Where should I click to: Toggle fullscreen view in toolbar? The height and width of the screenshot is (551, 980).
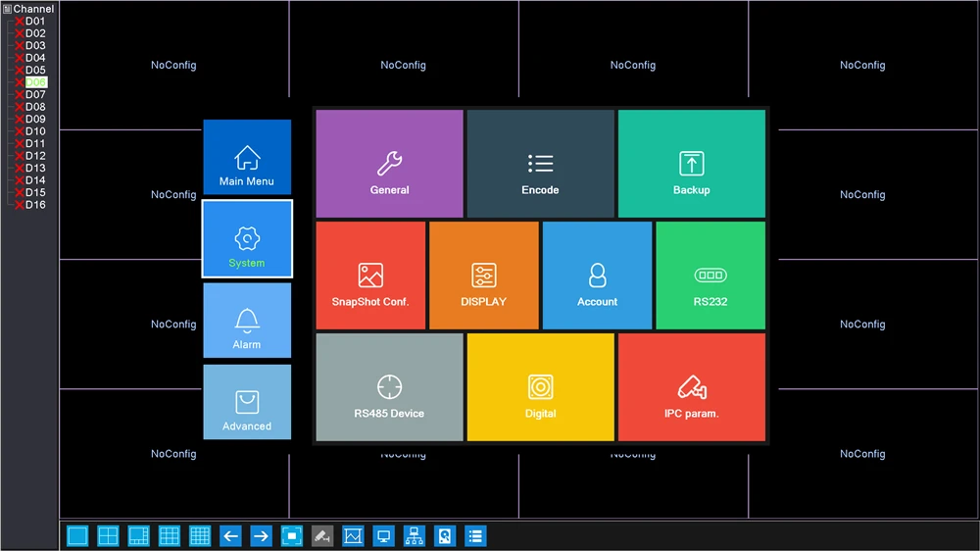pyautogui.click(x=292, y=536)
